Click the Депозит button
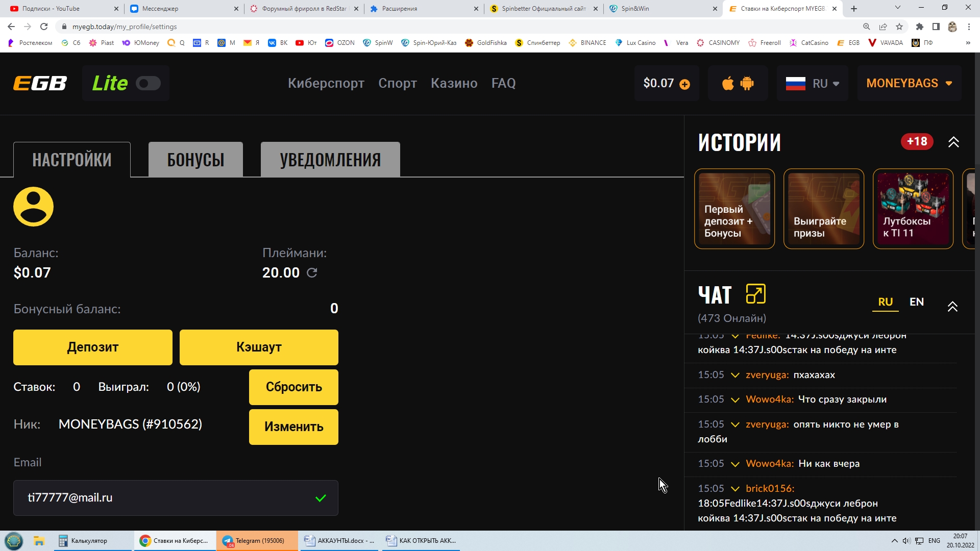Screen dimensions: 980x551 93,347
